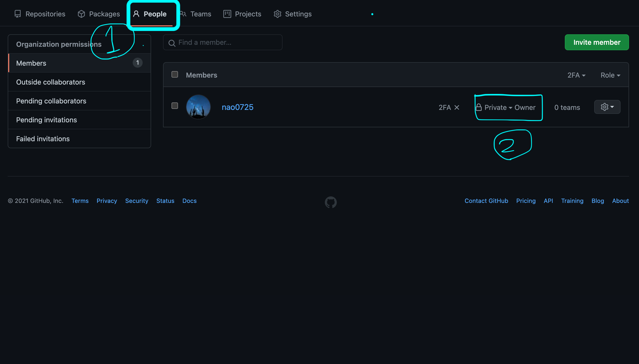The height and width of the screenshot is (364, 639).
Task: Click the Private lock icon for nao0725
Action: coord(478,107)
